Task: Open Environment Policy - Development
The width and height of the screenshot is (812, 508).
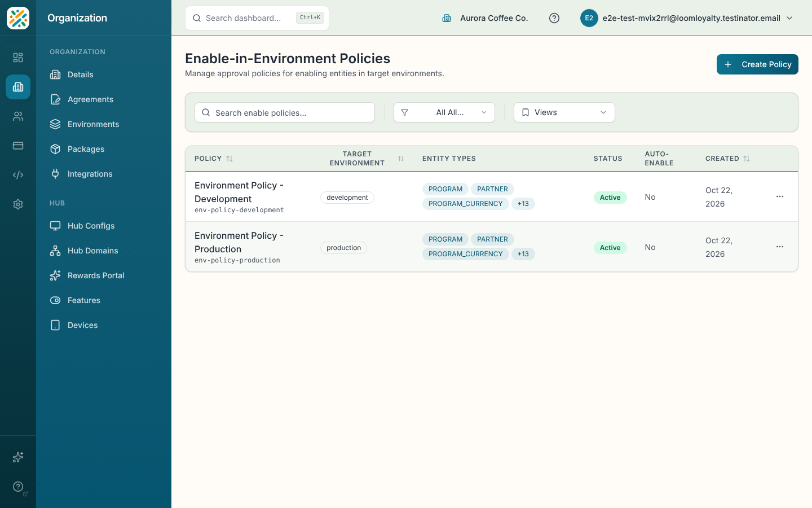Action: click(x=239, y=192)
